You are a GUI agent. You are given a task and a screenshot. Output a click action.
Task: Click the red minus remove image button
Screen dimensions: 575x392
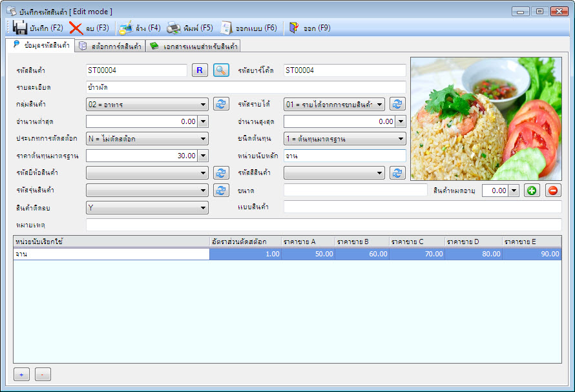coord(553,191)
